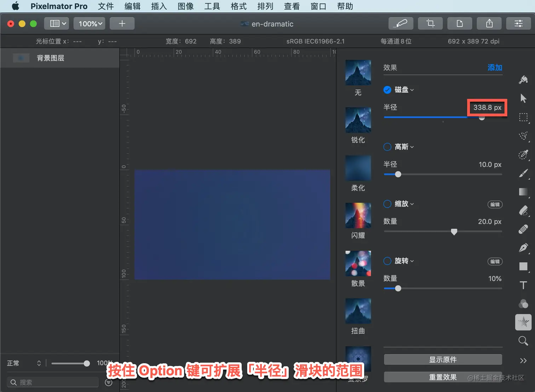Click the 显示原件 button

pyautogui.click(x=443, y=359)
